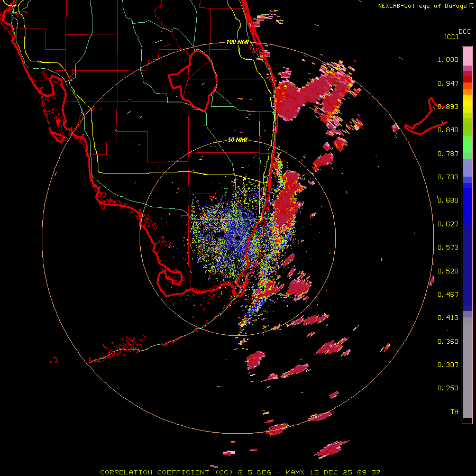This screenshot has width=476, height=476.
Task: Click the 0.733 scale value
Action: tap(448, 177)
